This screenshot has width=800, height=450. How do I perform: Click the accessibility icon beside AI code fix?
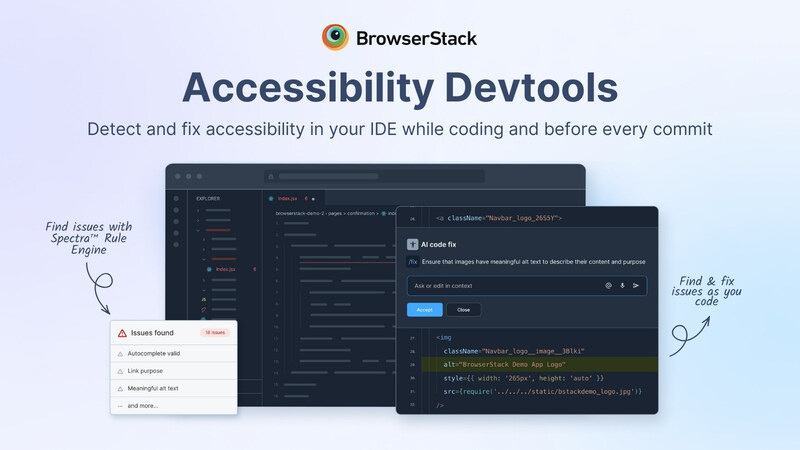point(412,243)
